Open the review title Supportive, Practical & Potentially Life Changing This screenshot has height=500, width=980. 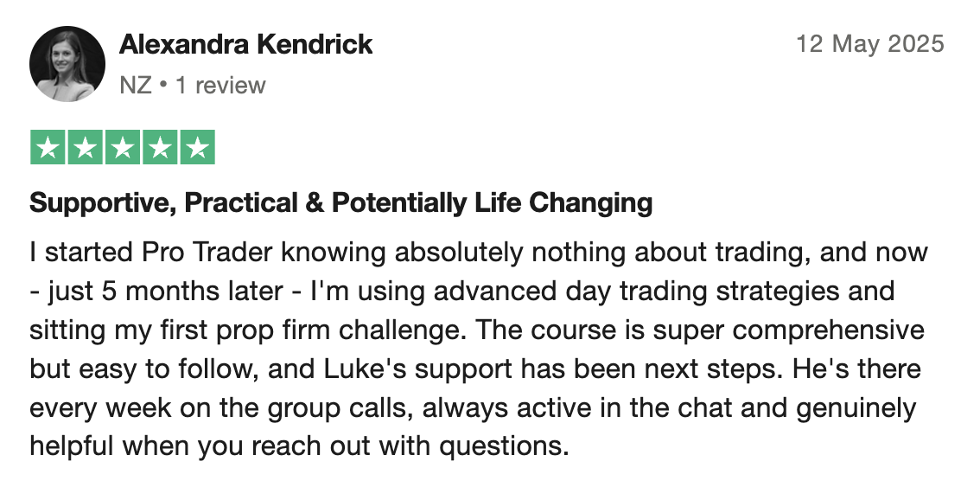tap(341, 203)
